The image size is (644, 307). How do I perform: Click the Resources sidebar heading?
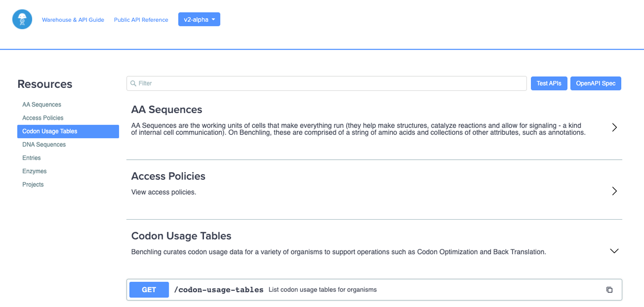tap(45, 84)
